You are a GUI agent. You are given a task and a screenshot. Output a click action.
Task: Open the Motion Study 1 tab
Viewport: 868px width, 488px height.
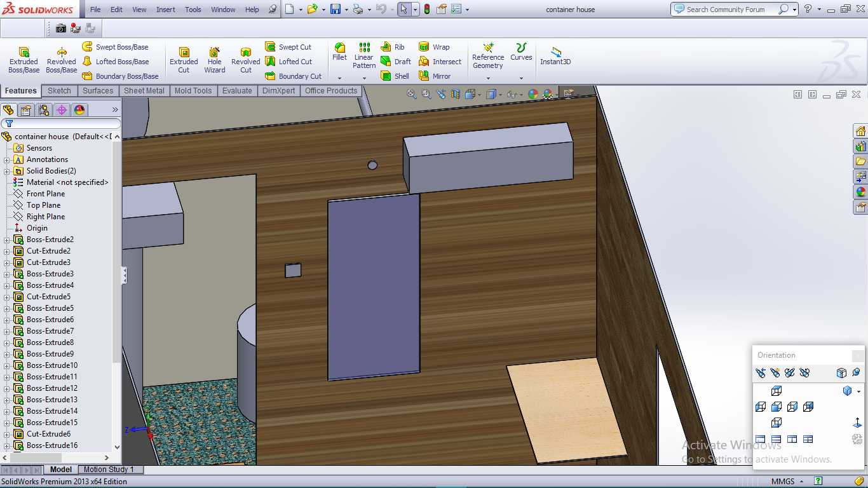click(109, 470)
